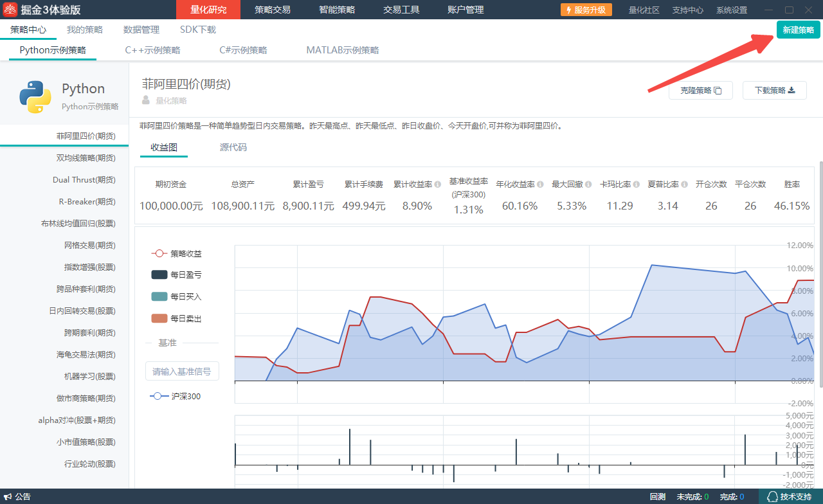Click the info icon beside 最大回撤
This screenshot has width=823, height=504.
pos(588,184)
